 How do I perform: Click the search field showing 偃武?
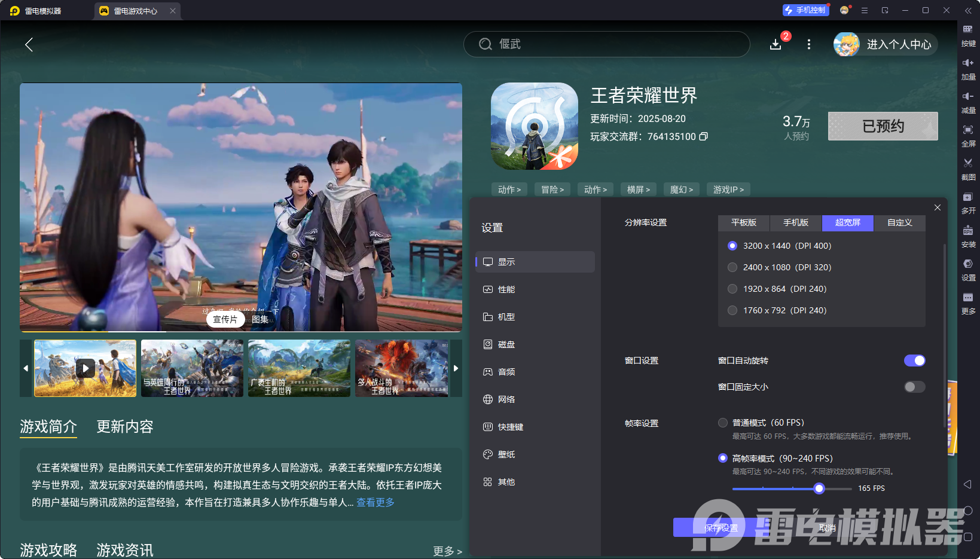[607, 44]
